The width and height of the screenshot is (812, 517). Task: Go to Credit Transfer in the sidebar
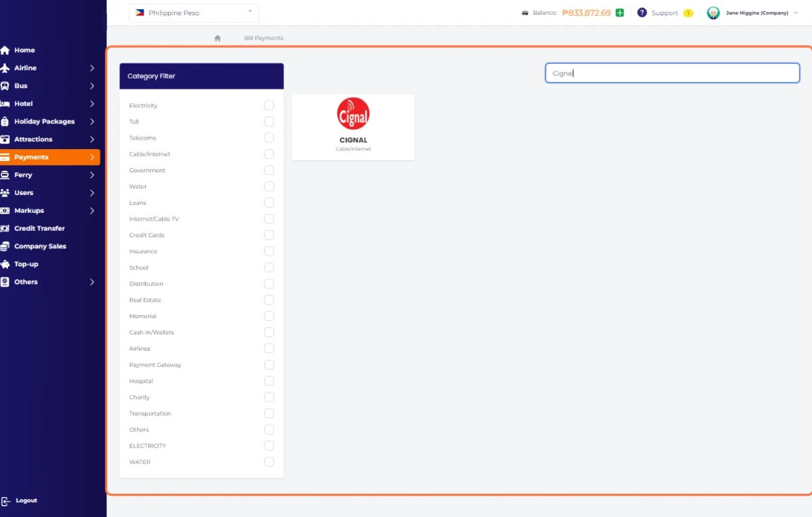tap(39, 228)
